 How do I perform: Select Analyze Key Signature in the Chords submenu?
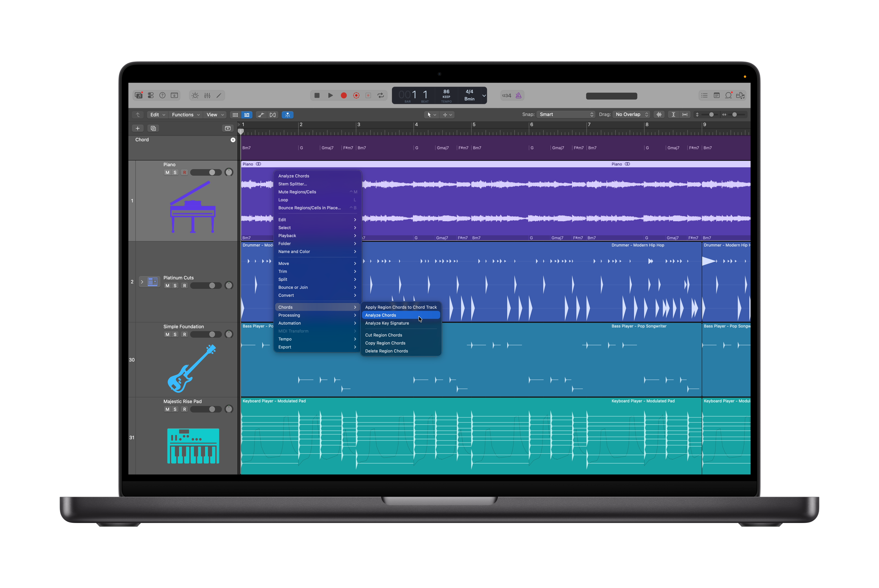(387, 323)
